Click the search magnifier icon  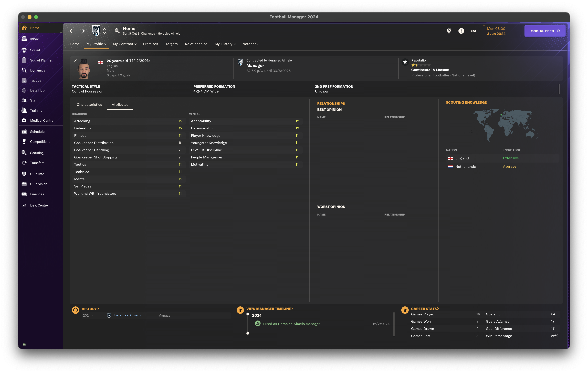click(117, 31)
